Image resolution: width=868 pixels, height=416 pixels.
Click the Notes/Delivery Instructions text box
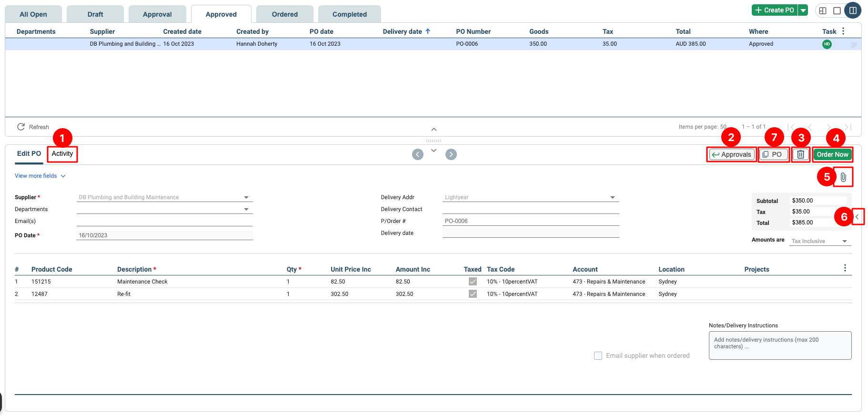pyautogui.click(x=780, y=345)
